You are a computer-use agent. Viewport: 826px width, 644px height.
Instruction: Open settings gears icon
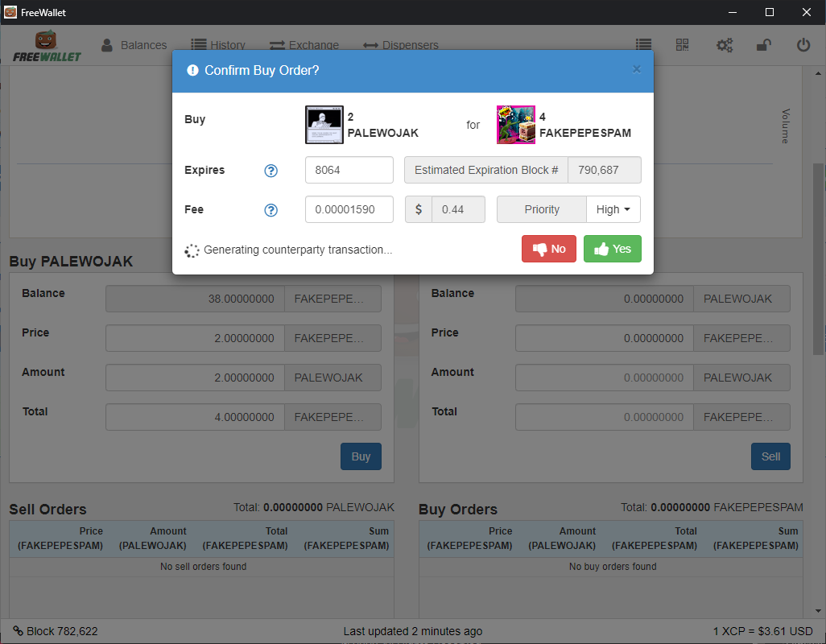tap(725, 45)
